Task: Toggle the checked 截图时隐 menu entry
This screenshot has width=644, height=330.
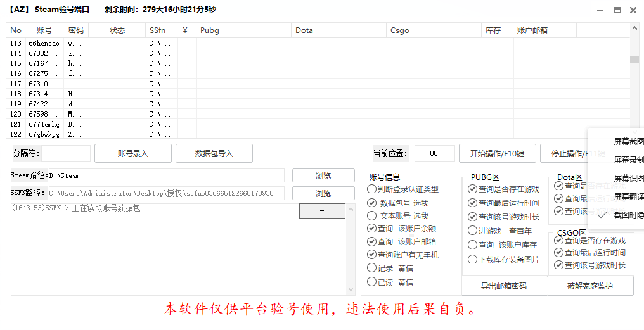Action: pos(616,214)
